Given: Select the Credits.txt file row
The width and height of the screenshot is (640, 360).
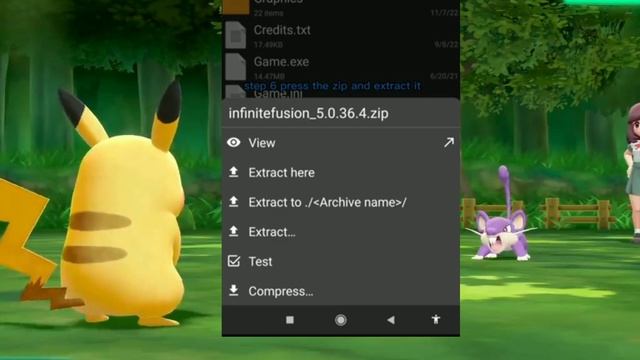Looking at the screenshot, I should click(x=341, y=36).
